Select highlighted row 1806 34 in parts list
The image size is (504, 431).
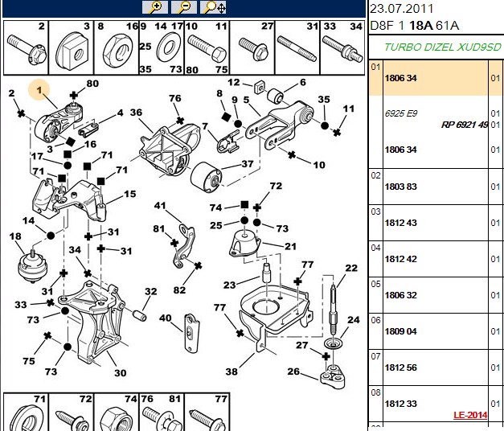[x=436, y=78]
